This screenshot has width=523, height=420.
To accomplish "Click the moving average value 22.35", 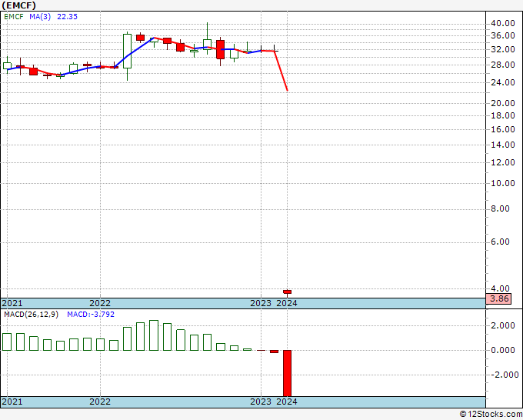I will [67, 17].
